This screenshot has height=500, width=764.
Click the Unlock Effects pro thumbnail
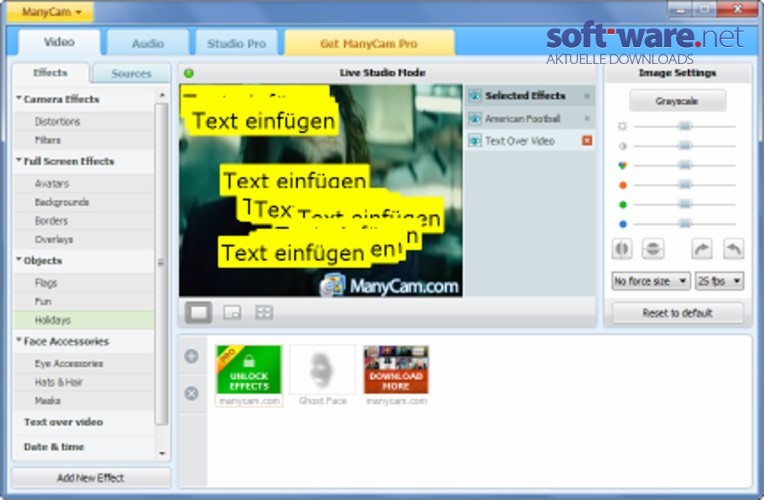click(249, 375)
